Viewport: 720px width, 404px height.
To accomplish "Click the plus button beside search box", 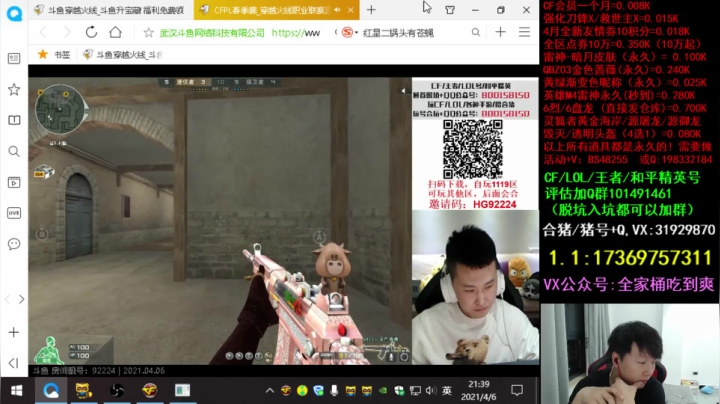I will tap(501, 32).
